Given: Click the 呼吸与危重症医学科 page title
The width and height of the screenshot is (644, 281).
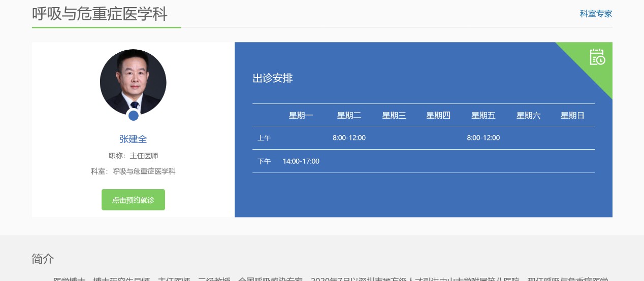Looking at the screenshot, I should coord(100,14).
